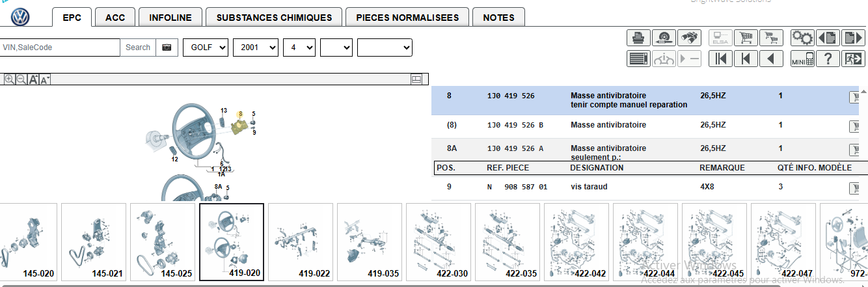Screen dimensions: 868x287
Task: Click the print icon
Action: pos(639,38)
